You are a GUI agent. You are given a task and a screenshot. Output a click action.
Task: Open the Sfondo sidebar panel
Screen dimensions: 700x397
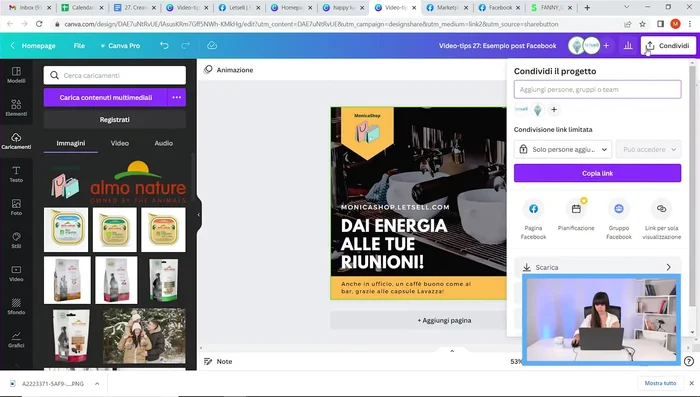(16, 306)
